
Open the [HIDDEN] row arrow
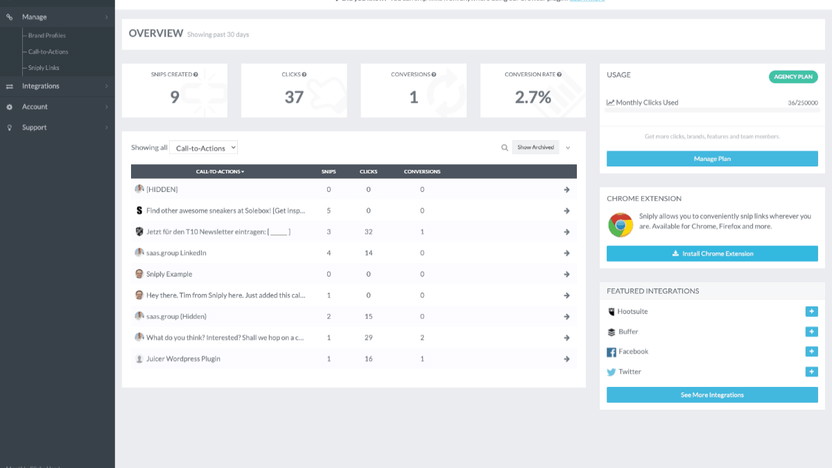(x=567, y=189)
